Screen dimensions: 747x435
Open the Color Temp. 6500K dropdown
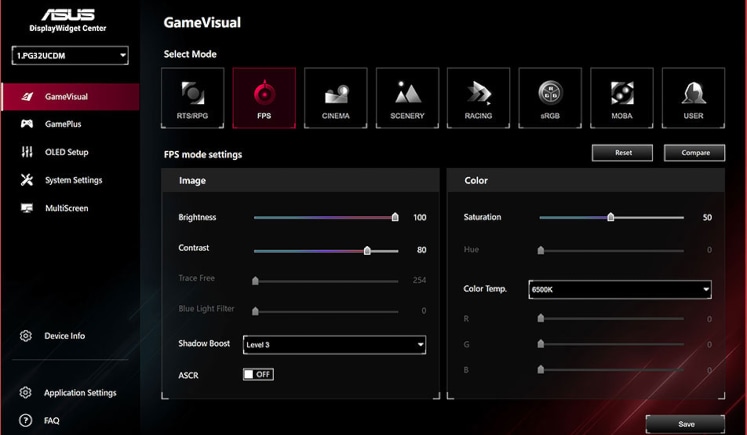coord(620,290)
